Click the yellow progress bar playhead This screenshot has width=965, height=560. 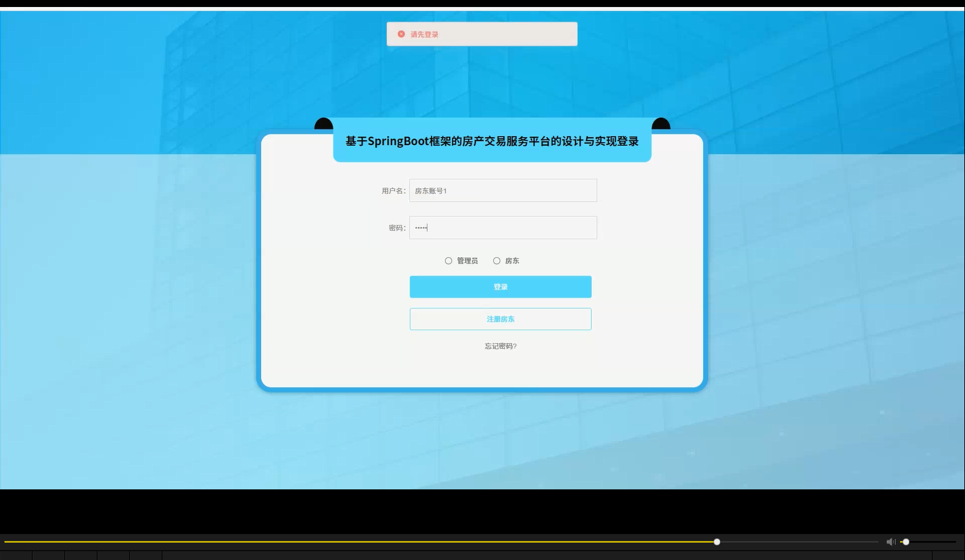point(716,542)
